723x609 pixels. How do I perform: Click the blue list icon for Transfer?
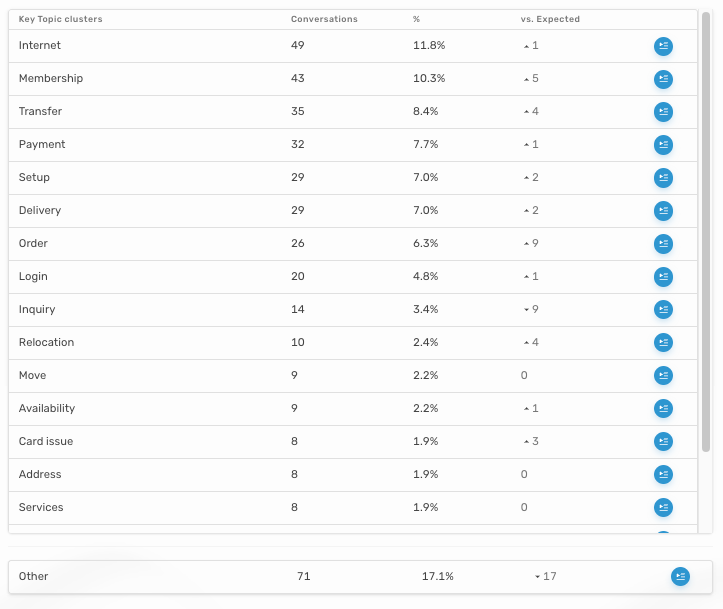pyautogui.click(x=663, y=112)
